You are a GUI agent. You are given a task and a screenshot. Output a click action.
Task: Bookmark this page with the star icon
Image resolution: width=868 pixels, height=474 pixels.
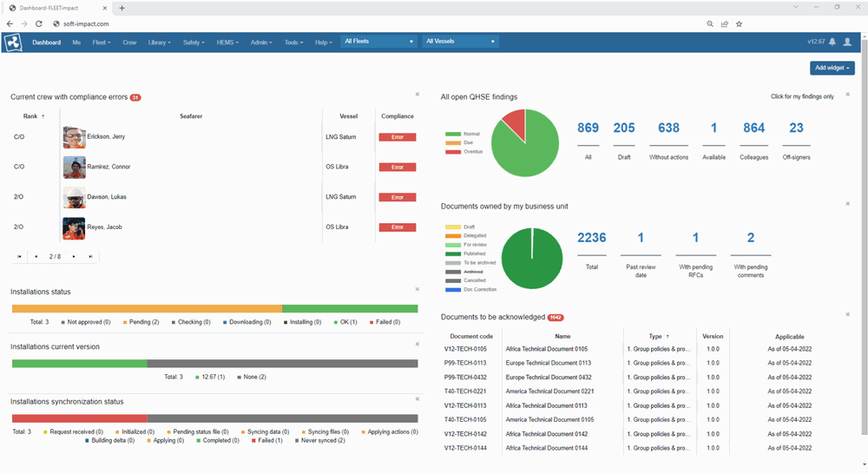(x=739, y=23)
